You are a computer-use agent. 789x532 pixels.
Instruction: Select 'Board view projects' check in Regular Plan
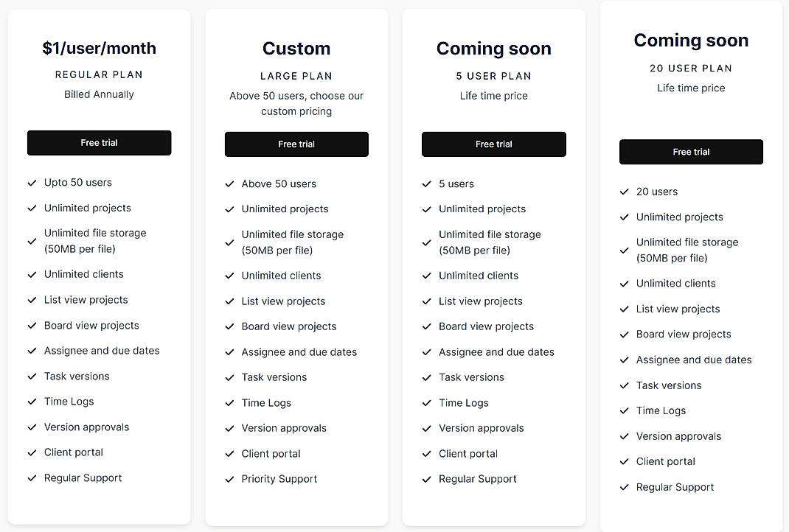[32, 325]
